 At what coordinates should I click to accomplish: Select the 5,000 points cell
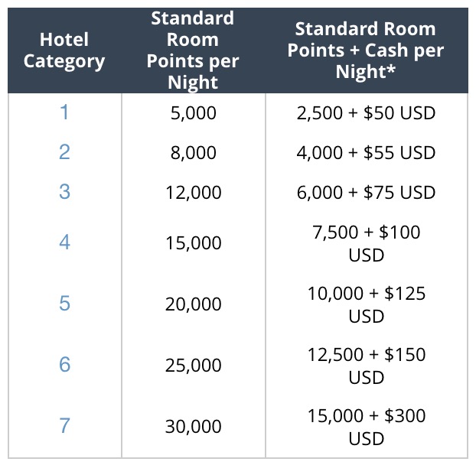pos(194,113)
